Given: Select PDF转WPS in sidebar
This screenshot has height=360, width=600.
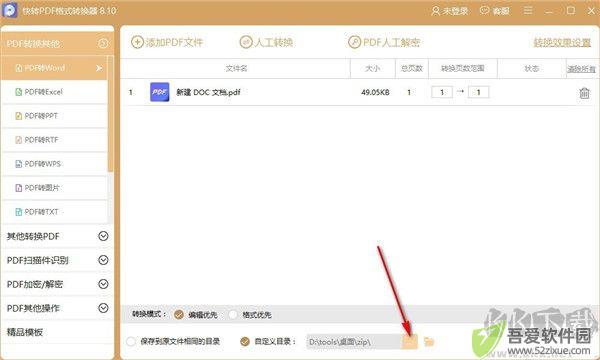Looking at the screenshot, I should tap(54, 164).
